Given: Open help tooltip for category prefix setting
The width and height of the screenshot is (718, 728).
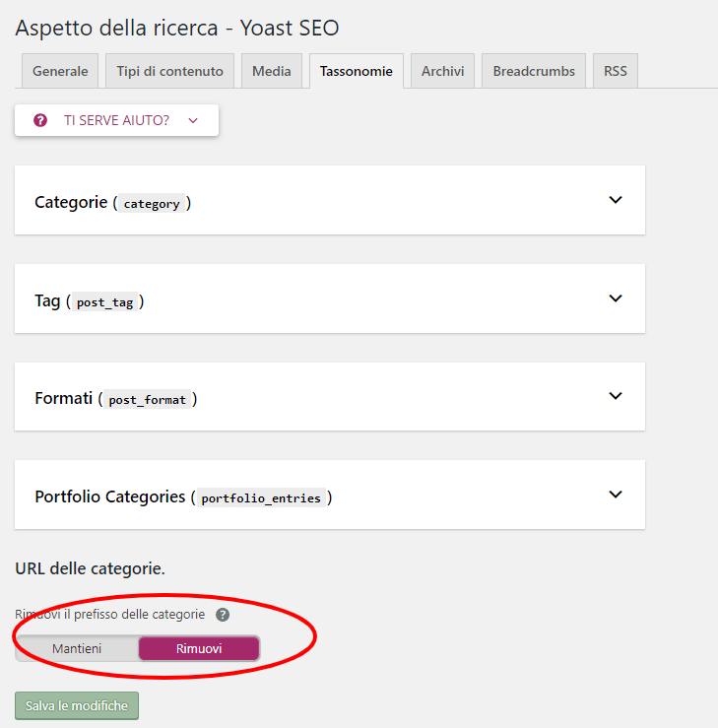Looking at the screenshot, I should point(223,615).
